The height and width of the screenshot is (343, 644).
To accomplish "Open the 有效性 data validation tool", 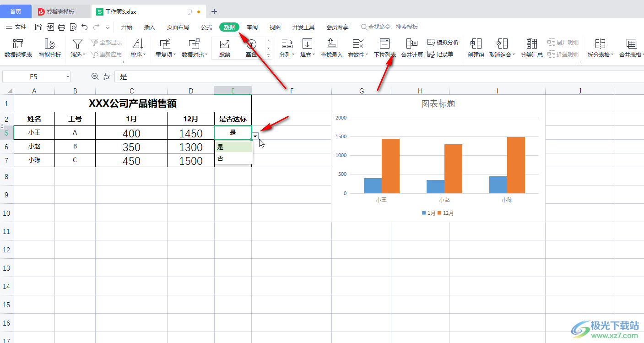I will click(358, 48).
